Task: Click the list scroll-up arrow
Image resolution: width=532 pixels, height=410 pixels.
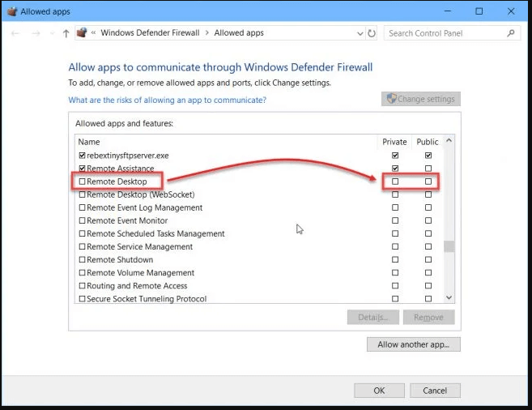Action: (x=449, y=140)
